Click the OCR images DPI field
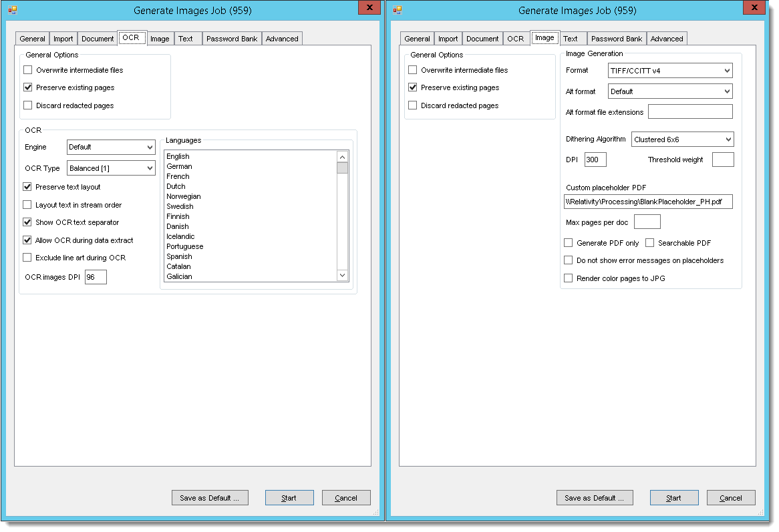Image resolution: width=779 pixels, height=532 pixels. coord(96,276)
